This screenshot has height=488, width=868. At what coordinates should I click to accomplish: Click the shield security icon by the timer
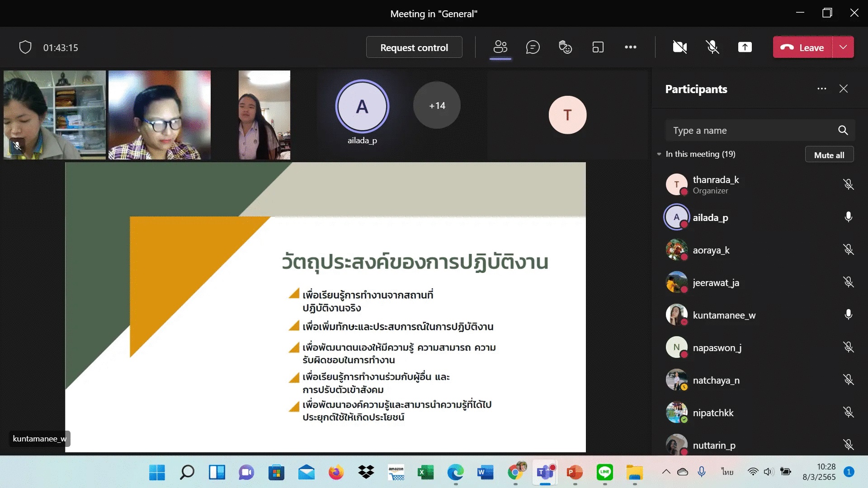coord(25,47)
